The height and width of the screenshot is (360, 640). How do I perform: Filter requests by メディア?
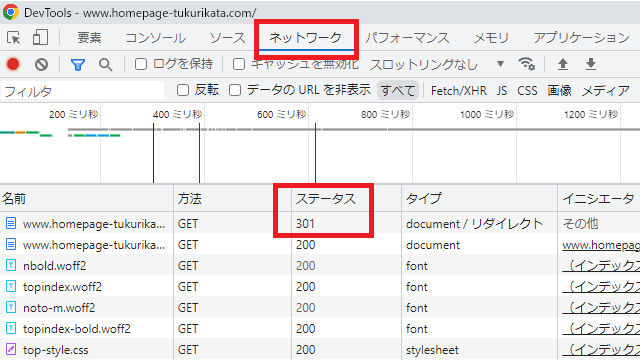click(606, 91)
